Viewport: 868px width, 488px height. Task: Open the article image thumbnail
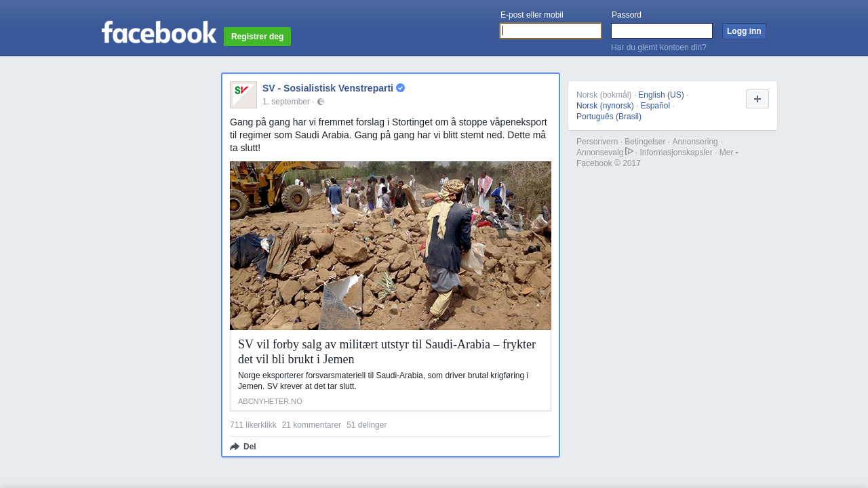click(391, 245)
